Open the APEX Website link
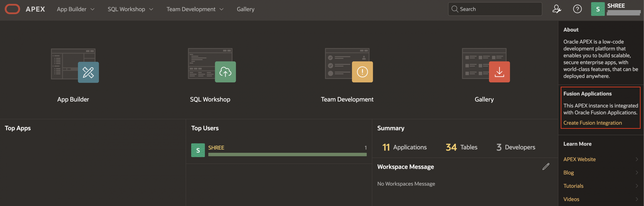 579,159
